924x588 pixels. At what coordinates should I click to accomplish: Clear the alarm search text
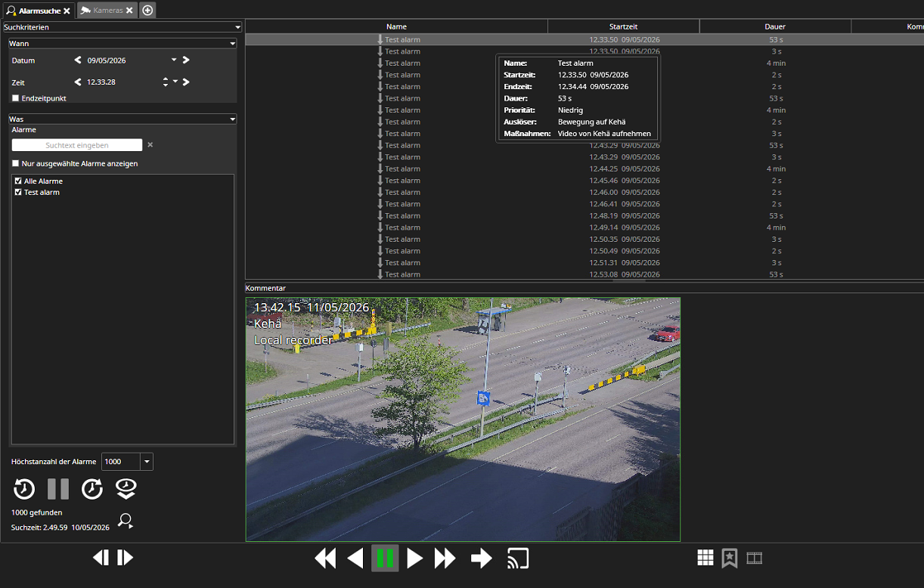point(150,145)
